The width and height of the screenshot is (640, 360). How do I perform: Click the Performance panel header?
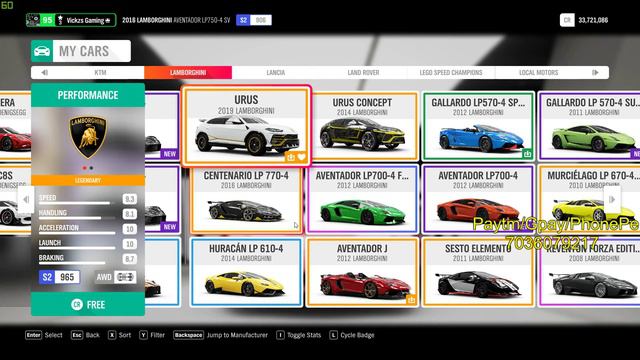[88, 95]
